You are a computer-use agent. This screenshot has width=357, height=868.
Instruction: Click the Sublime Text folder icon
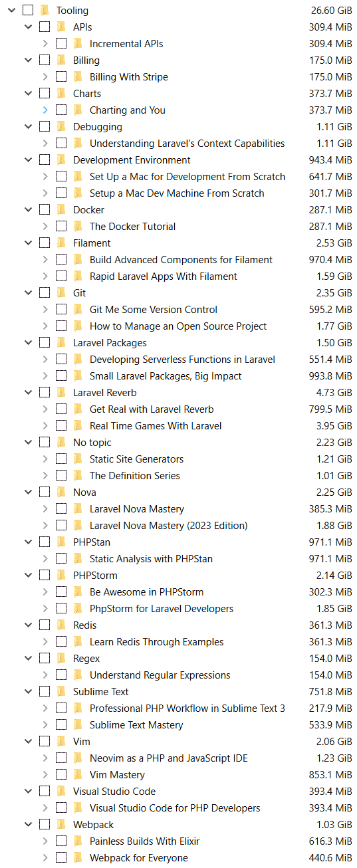(x=61, y=691)
